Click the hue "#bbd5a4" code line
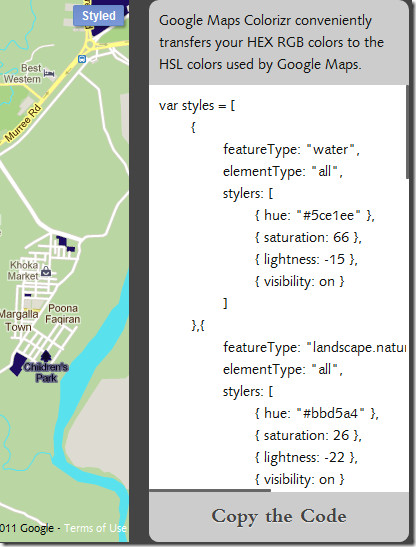The image size is (416, 547). [x=317, y=413]
